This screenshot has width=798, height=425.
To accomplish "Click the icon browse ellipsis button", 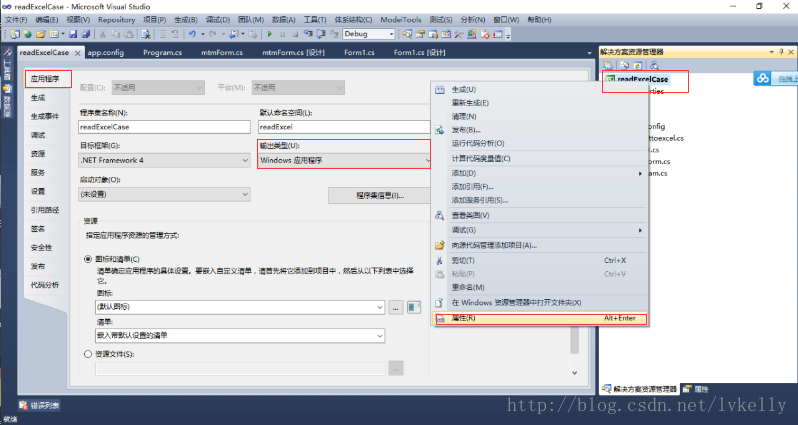I will tap(396, 307).
